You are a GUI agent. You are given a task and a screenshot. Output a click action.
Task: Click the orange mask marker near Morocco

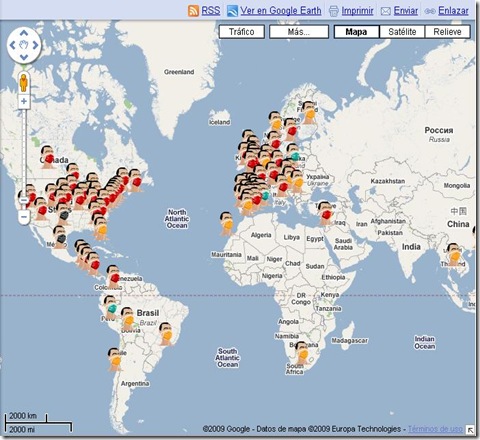[x=227, y=224]
